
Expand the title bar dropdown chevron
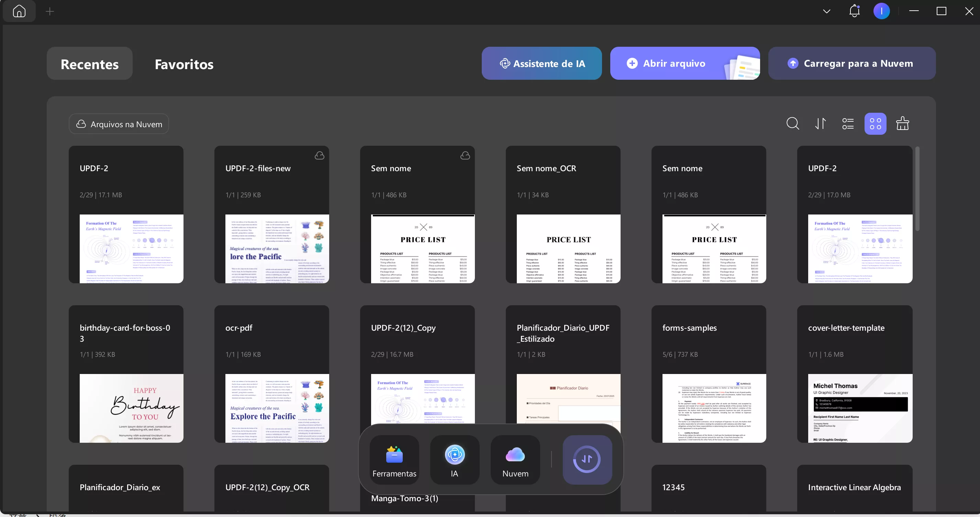(x=826, y=11)
